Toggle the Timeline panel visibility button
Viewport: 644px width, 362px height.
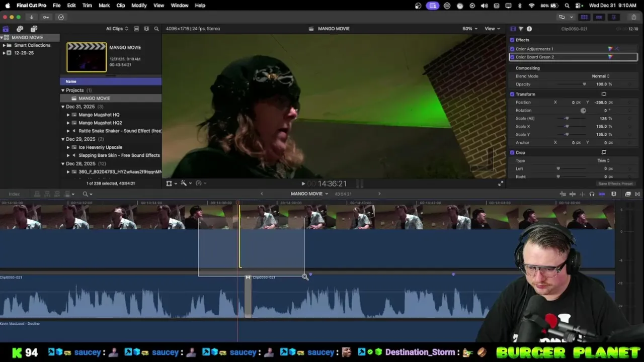[x=599, y=17]
